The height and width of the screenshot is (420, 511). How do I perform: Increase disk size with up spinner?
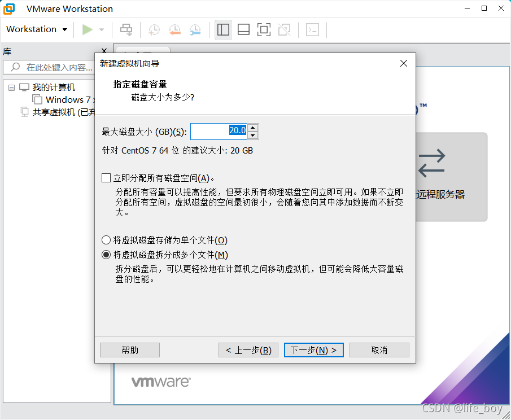[253, 128]
